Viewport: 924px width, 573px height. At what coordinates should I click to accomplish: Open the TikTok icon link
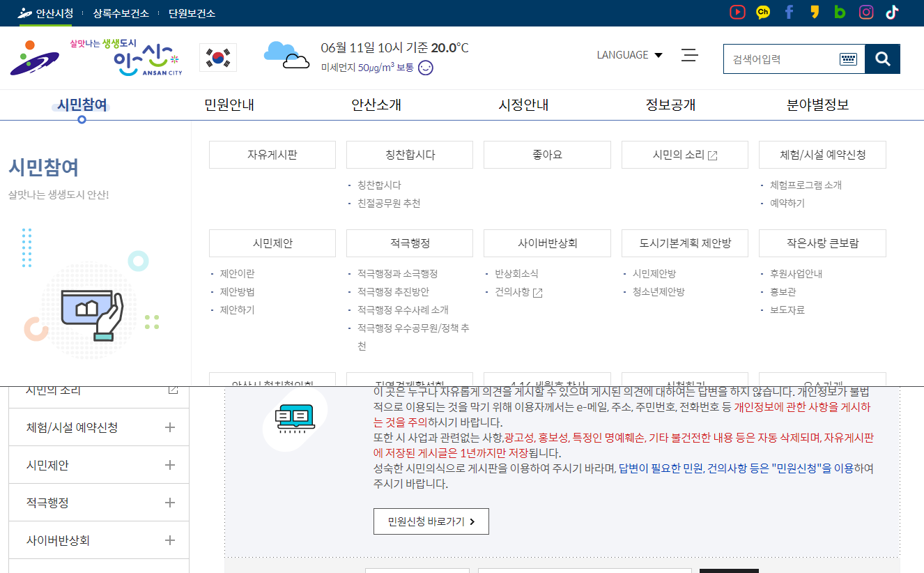click(x=892, y=13)
